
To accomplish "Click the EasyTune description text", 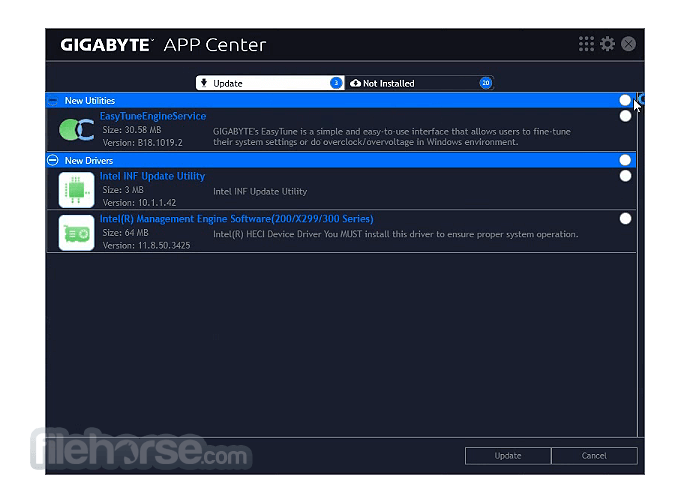I will 392,137.
